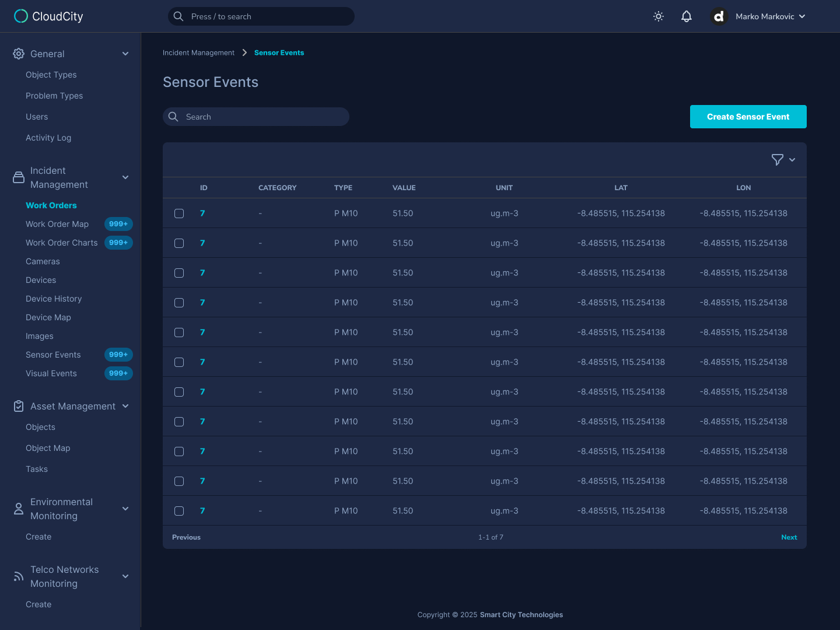Collapse the General sidebar section

(x=125, y=53)
